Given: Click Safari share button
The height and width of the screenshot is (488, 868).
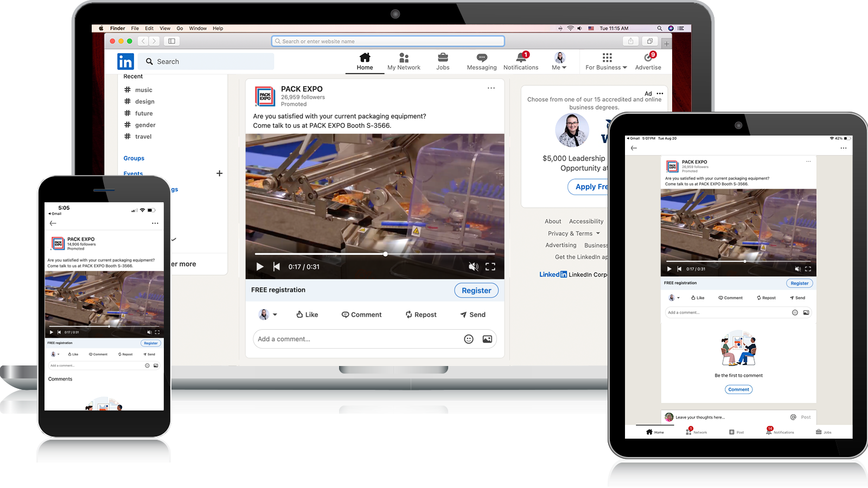Looking at the screenshot, I should pos(630,41).
